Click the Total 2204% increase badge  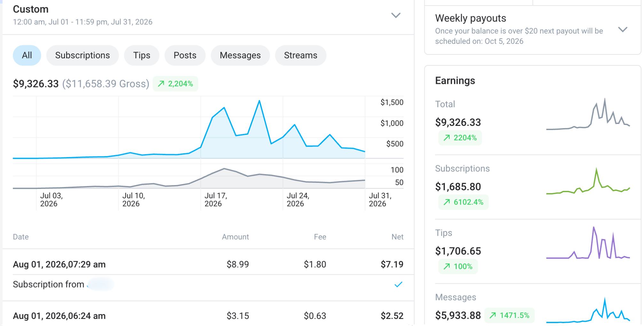point(460,138)
